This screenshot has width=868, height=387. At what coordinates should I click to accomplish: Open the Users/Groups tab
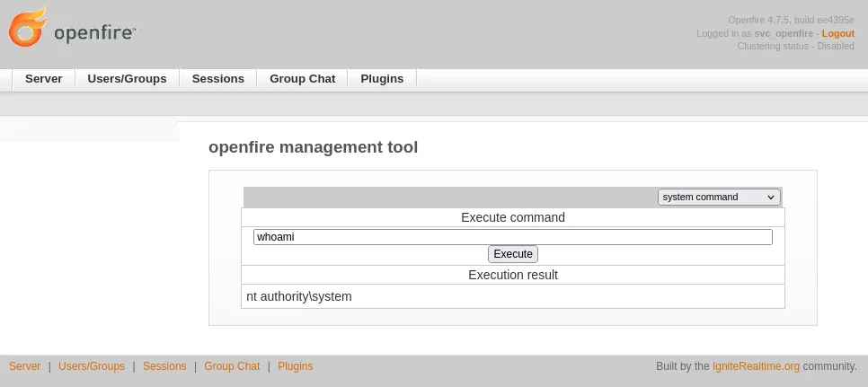point(127,79)
